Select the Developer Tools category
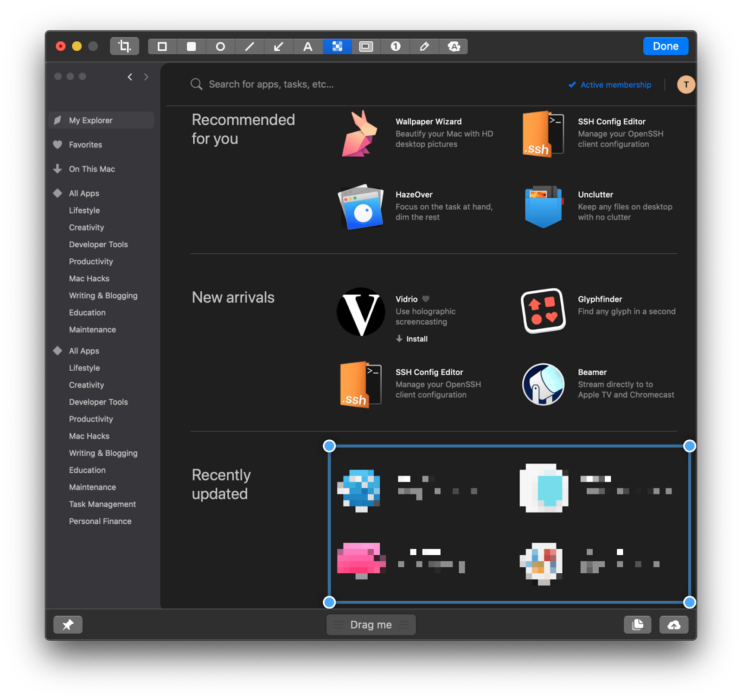The width and height of the screenshot is (742, 700). (x=98, y=244)
